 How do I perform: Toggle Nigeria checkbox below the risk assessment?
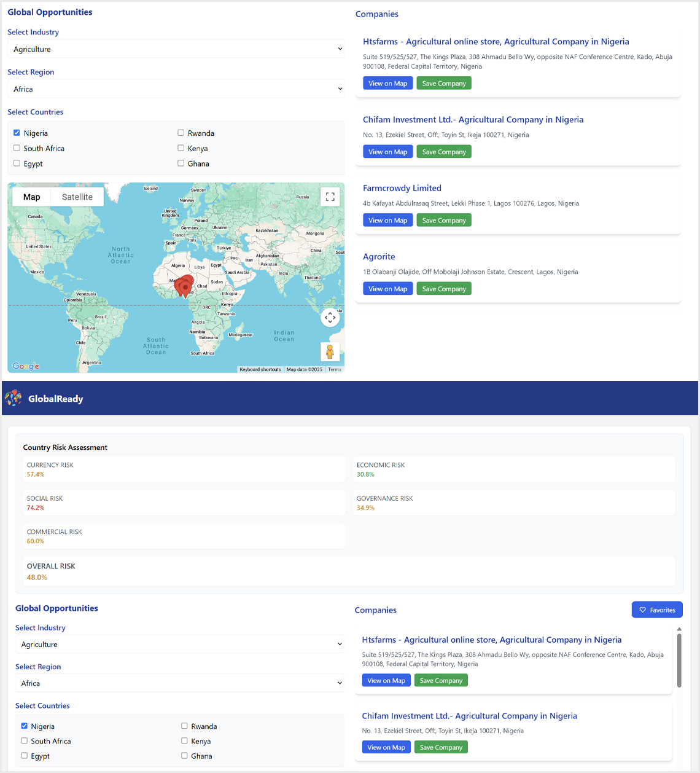pyautogui.click(x=25, y=726)
